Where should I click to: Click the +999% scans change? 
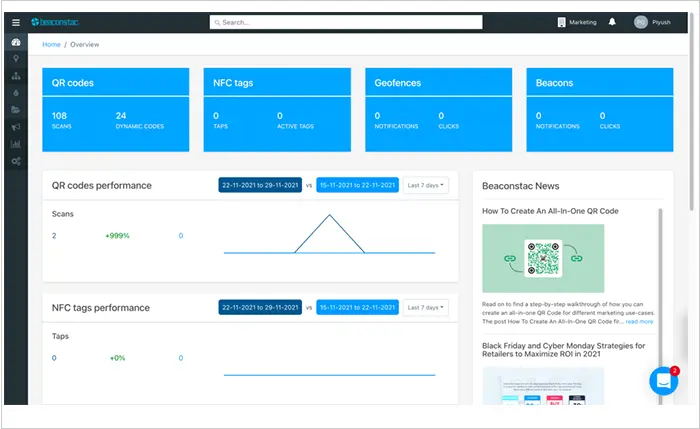pyautogui.click(x=117, y=236)
